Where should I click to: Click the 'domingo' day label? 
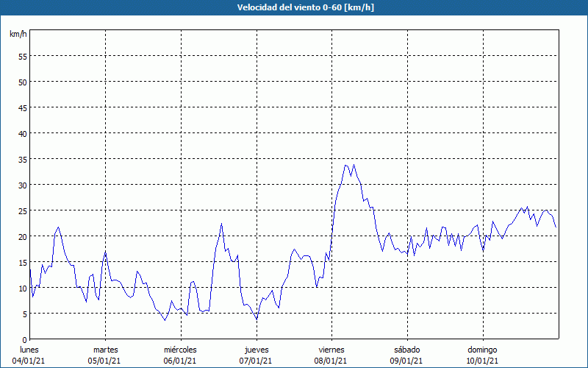tap(482, 350)
